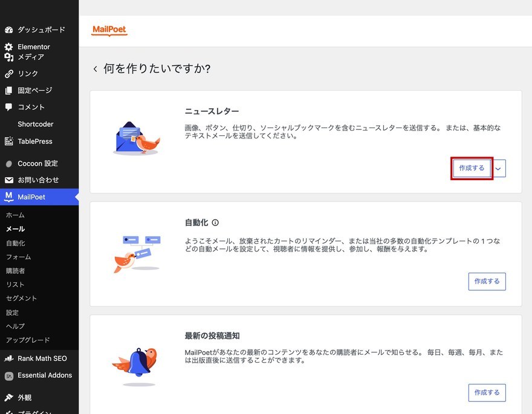Click 作成する button for ニュースレター
532x414 pixels.
click(x=472, y=168)
